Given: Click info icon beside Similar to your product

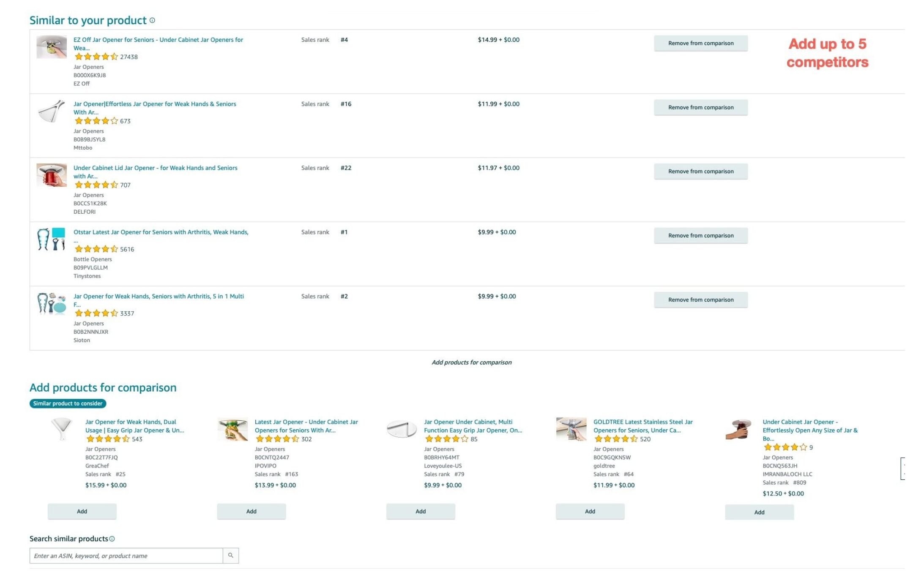Looking at the screenshot, I should [x=152, y=20].
